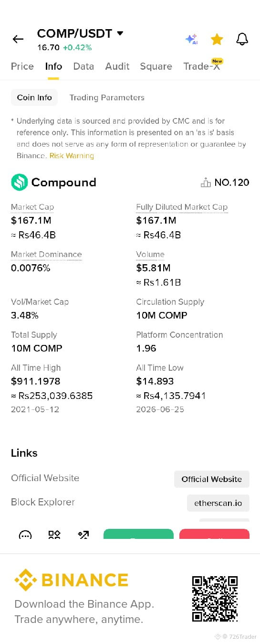Click the Compound coin logo
The image size is (260, 644).
20,182
